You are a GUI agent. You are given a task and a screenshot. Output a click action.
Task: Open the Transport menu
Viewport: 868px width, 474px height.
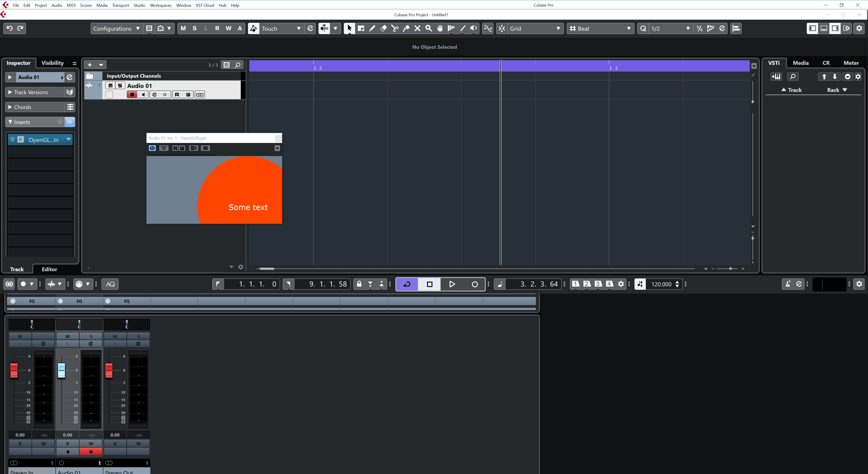click(120, 5)
